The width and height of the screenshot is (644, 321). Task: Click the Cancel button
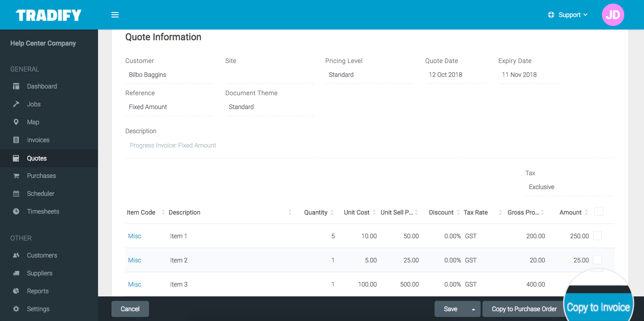pyautogui.click(x=130, y=309)
